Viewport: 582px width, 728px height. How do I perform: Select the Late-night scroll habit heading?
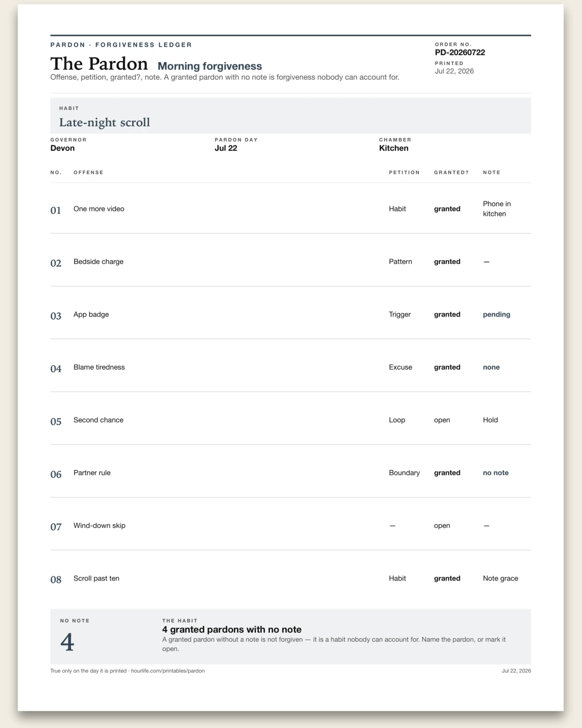coord(104,122)
